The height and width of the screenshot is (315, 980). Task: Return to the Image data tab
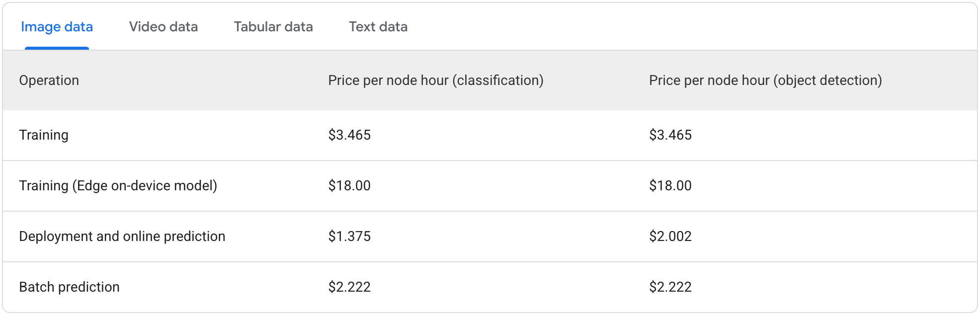pyautogui.click(x=57, y=27)
